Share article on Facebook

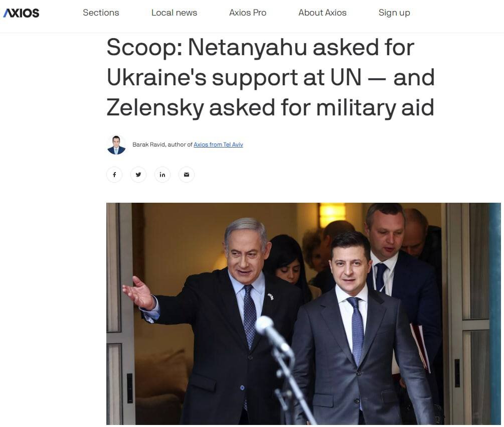114,175
